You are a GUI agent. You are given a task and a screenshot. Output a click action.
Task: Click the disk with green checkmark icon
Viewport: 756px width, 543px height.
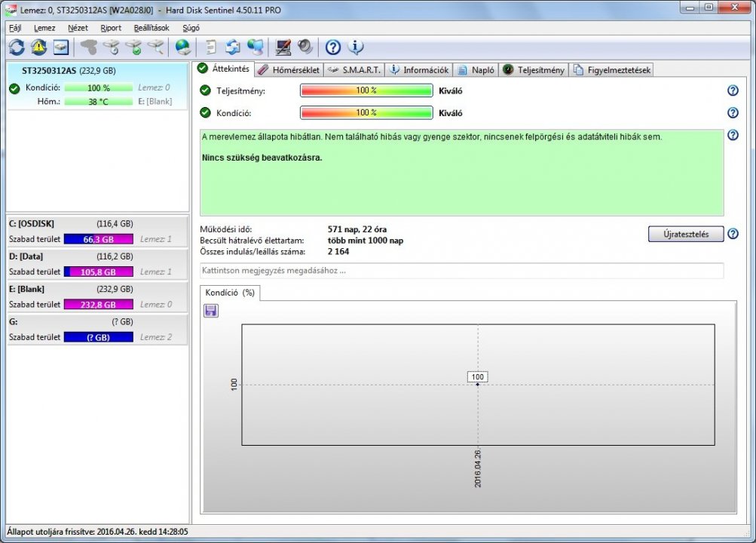[x=133, y=47]
